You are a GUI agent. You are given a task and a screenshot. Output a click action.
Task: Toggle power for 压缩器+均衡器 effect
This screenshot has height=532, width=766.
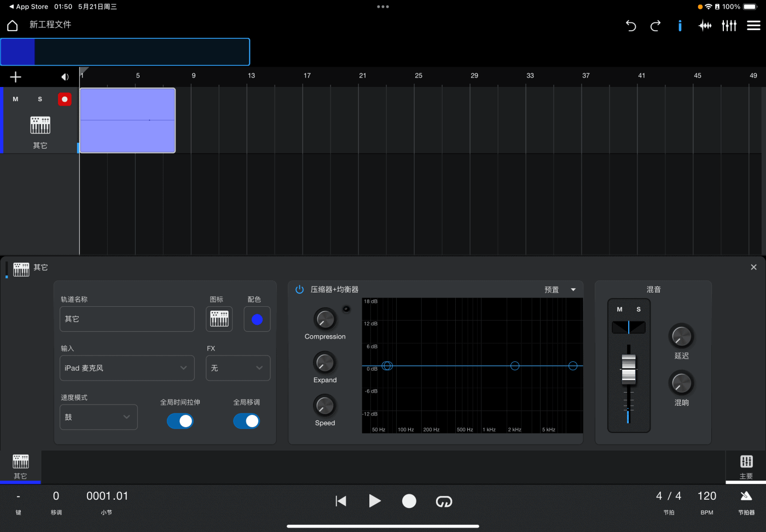point(299,289)
